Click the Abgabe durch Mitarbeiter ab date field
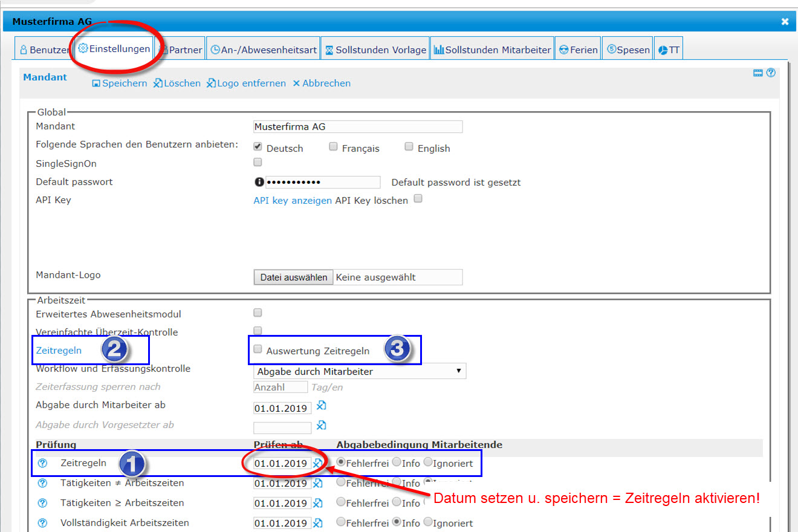 282,409
